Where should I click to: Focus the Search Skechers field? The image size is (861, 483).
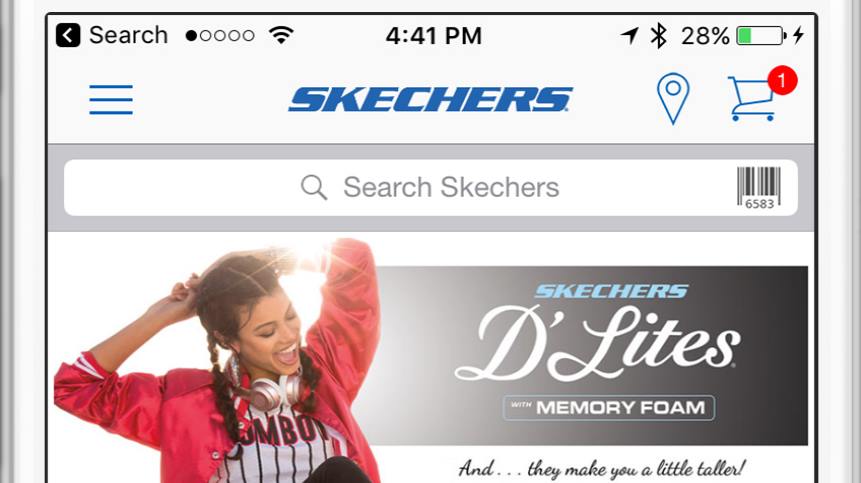430,188
